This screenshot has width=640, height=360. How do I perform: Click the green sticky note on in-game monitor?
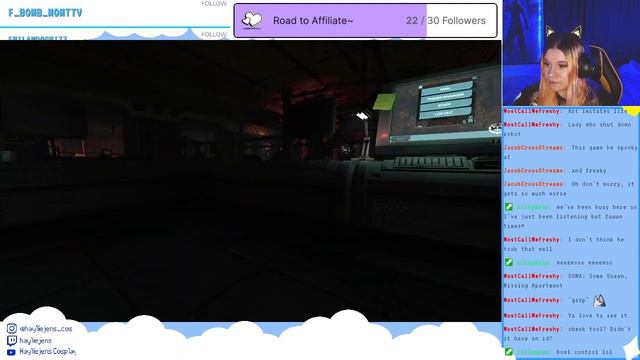[384, 102]
